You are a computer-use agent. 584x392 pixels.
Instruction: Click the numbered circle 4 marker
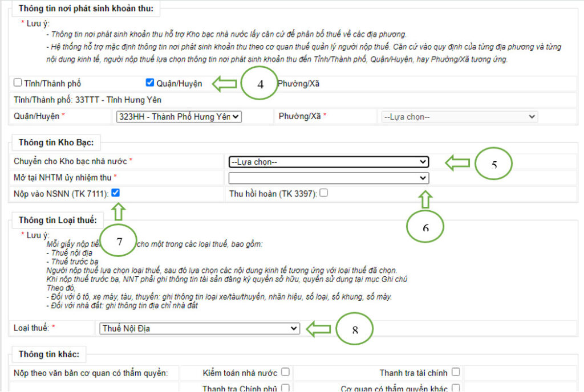pyautogui.click(x=260, y=83)
